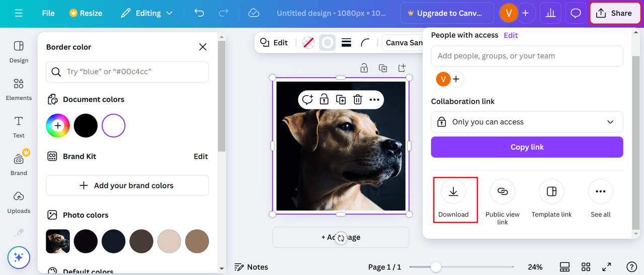Click the Template link option

pos(551,199)
